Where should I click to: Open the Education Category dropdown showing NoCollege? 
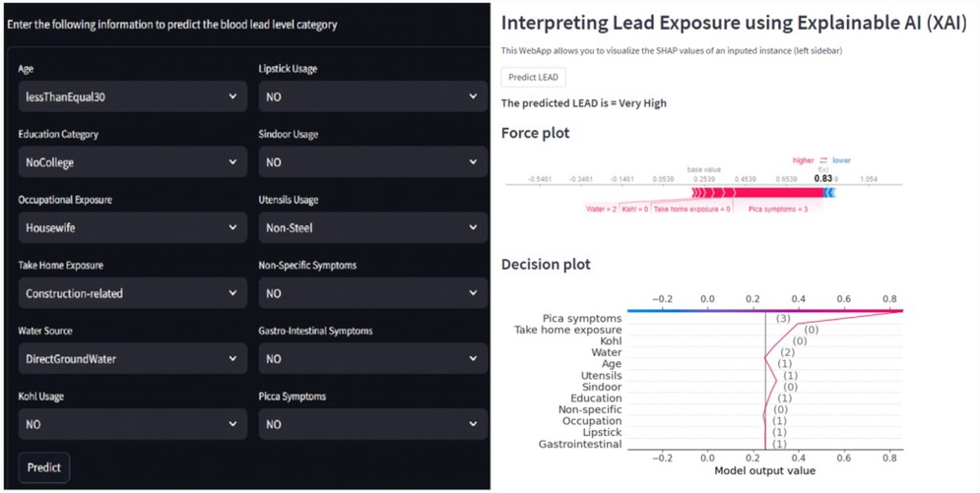coord(133,162)
